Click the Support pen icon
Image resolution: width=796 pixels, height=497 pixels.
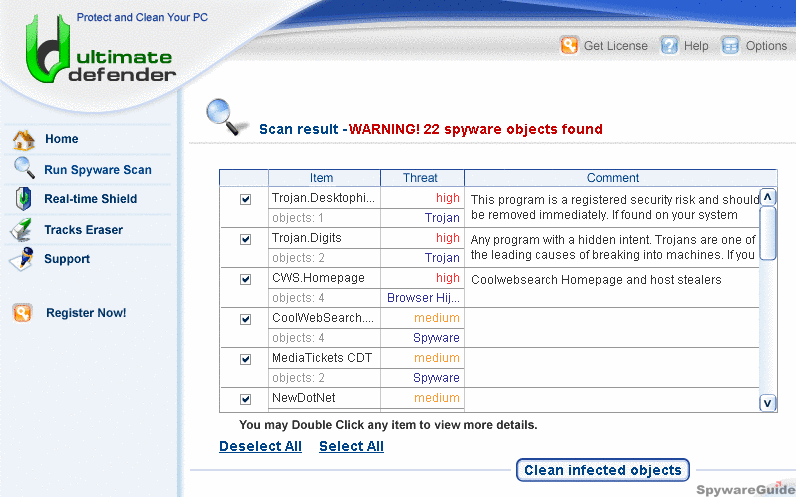click(x=22, y=259)
